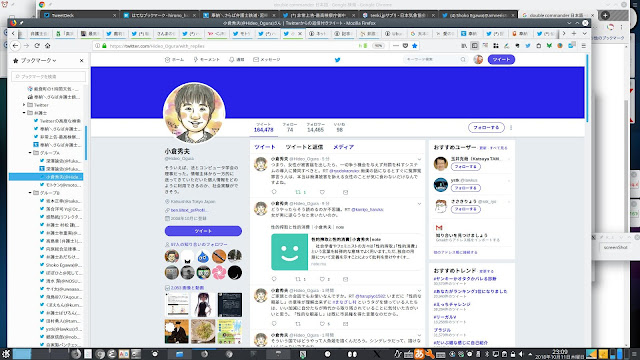Screen dimensions: 640x360
Task: Like the first tweet with the heart
Action: click(322, 192)
